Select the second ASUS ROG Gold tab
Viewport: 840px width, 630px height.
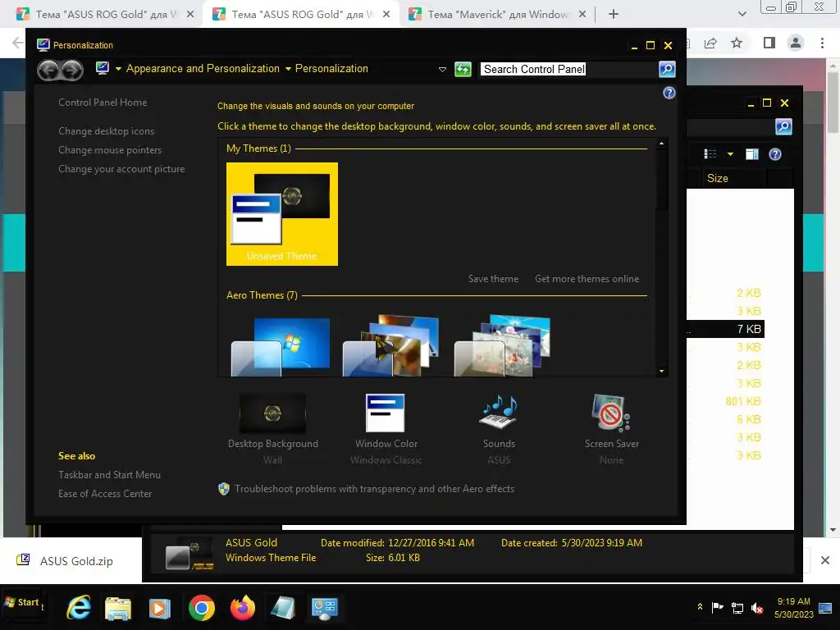pyautogui.click(x=300, y=15)
